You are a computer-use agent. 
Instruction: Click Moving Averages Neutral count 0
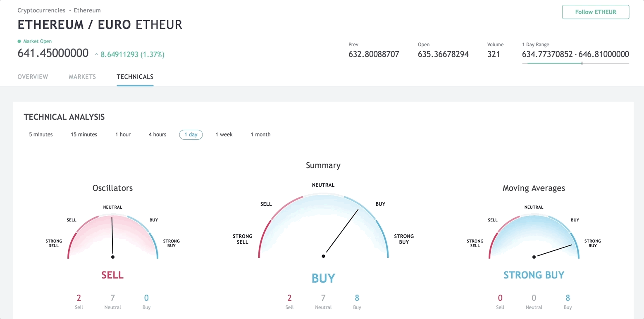click(x=534, y=298)
